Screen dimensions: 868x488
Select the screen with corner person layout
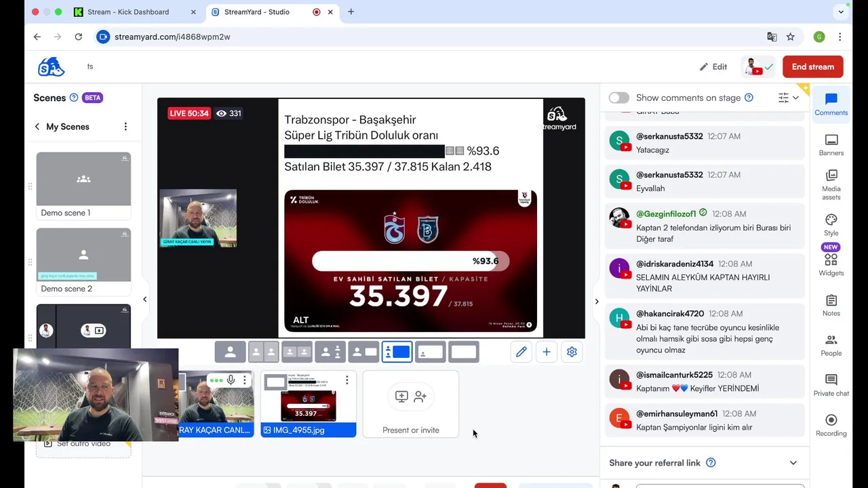430,352
